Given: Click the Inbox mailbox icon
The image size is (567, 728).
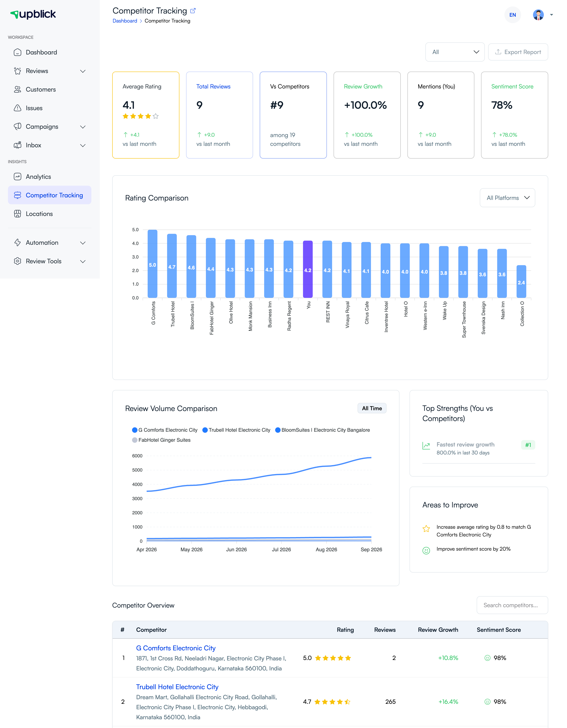Looking at the screenshot, I should click(x=17, y=145).
